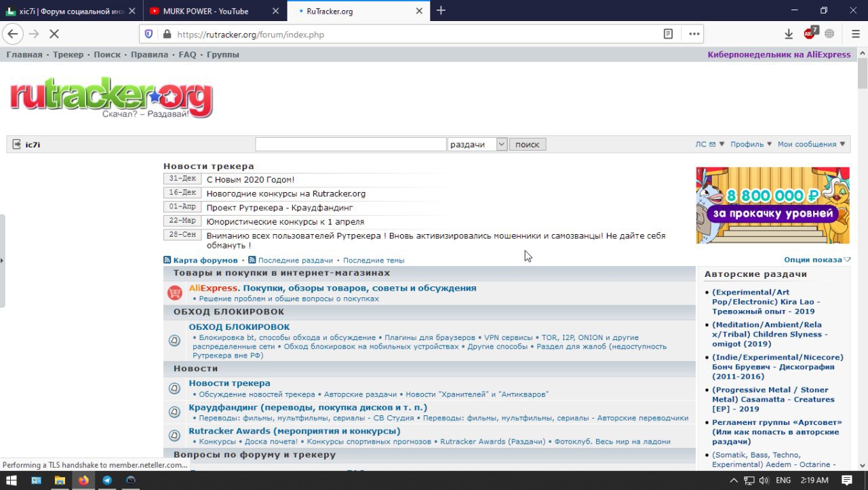Click the 8 800 000 ₽ banner ad
868x490 pixels.
pyautogui.click(x=772, y=205)
